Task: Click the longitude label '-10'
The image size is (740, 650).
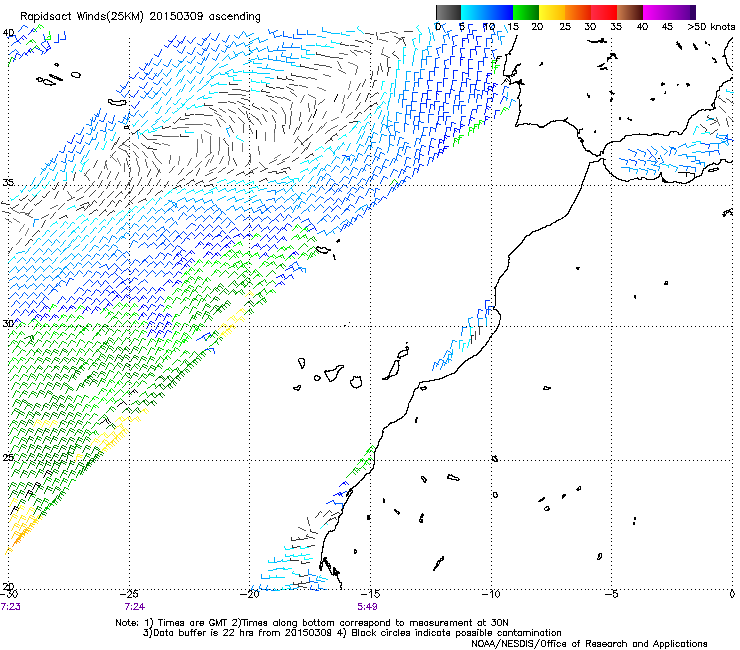Action: [x=491, y=594]
